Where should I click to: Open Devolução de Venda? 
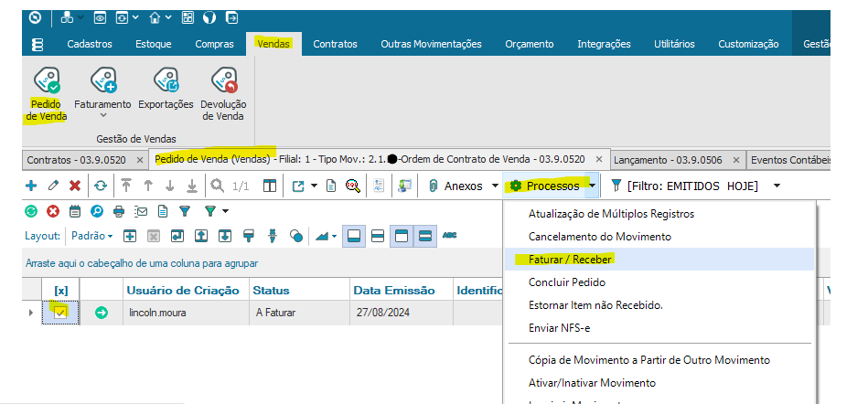pyautogui.click(x=223, y=94)
